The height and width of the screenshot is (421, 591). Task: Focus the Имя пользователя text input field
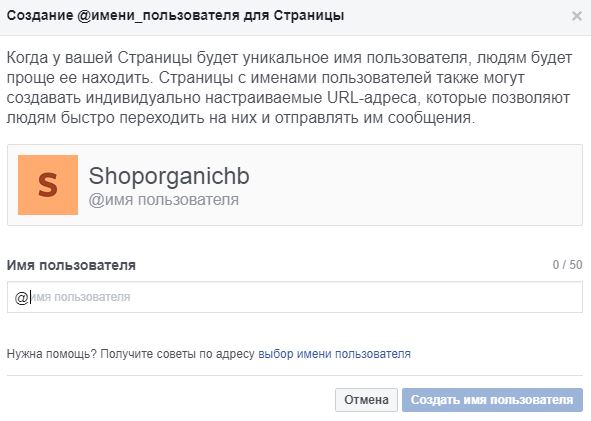(295, 297)
